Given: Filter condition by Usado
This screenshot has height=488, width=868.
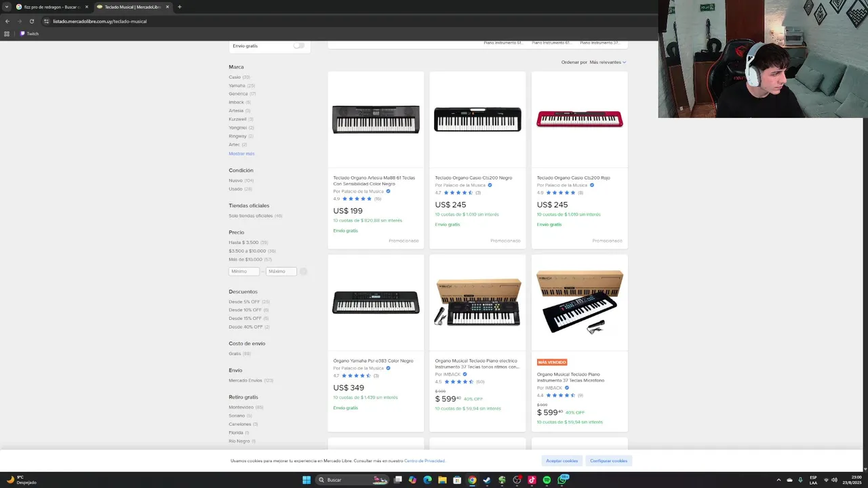Looking at the screenshot, I should pyautogui.click(x=240, y=189).
